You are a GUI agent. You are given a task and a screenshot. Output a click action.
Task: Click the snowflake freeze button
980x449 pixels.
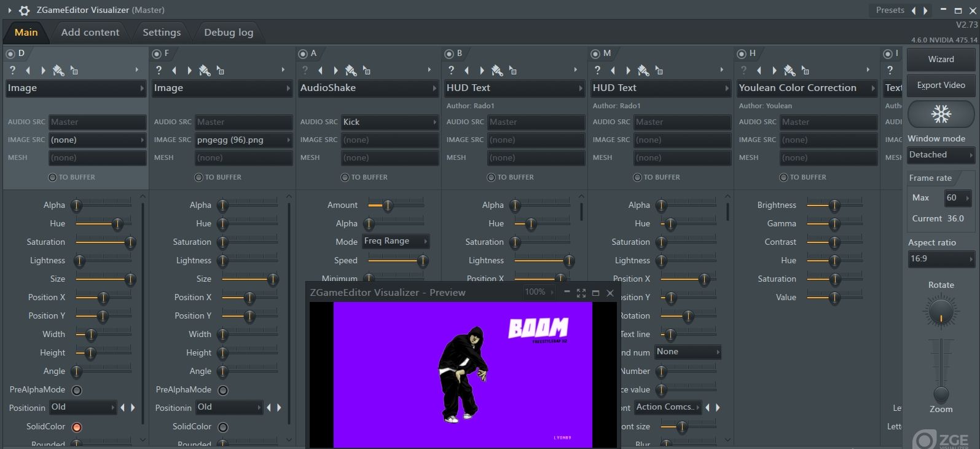pos(941,114)
